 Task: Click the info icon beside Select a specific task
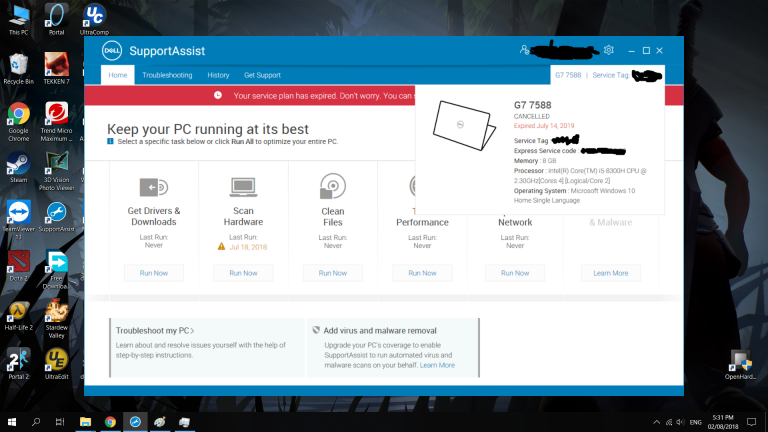click(110, 142)
